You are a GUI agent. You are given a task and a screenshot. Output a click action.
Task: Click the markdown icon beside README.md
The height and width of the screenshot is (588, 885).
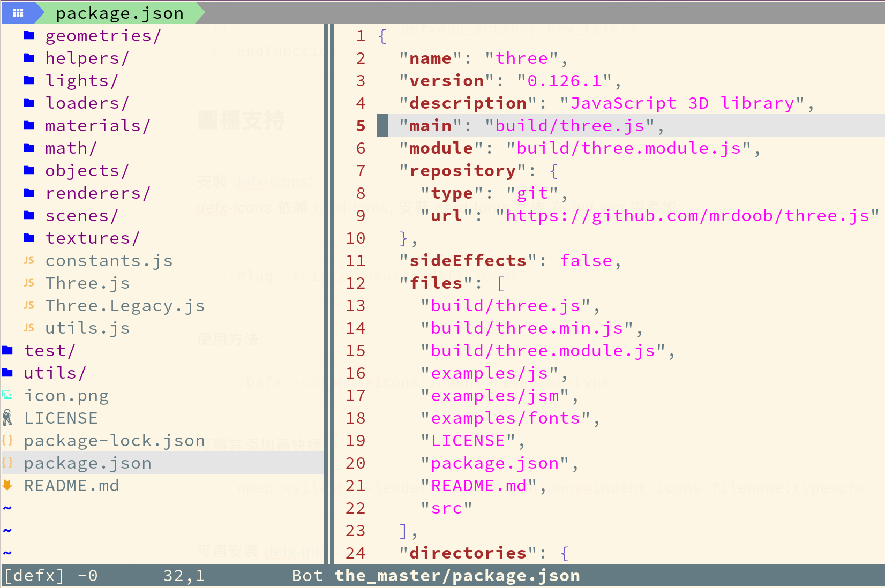[7, 485]
